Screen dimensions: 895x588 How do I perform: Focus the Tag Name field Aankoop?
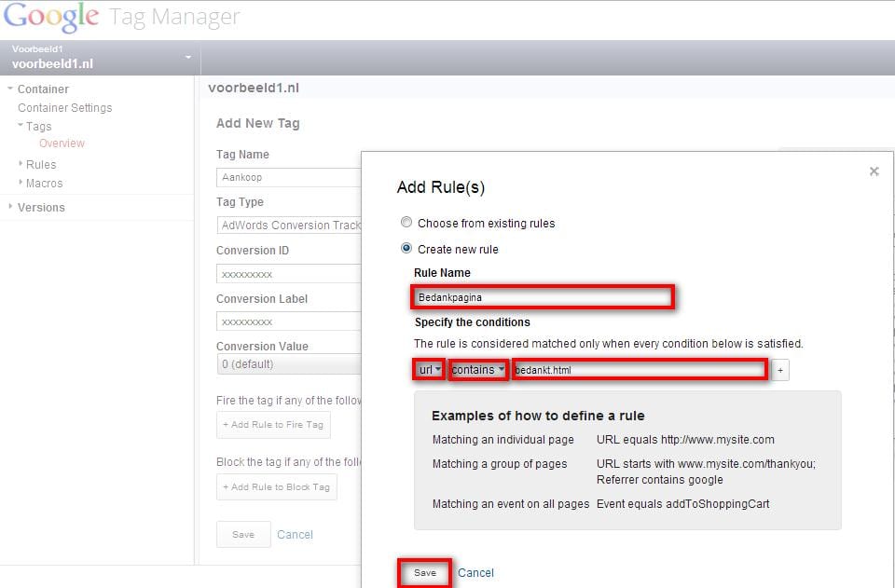pos(289,177)
